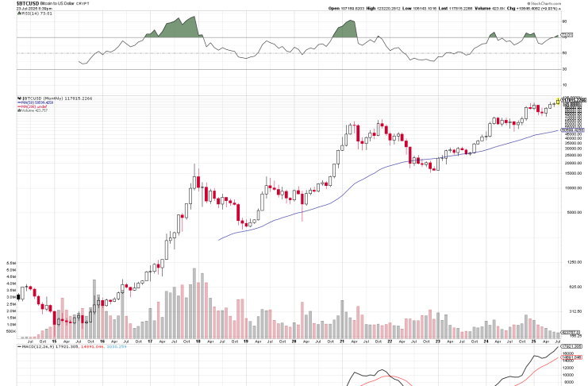Image resolution: width=588 pixels, height=386 pixels.
Task: Click the yellow latest-month candlestick
Action: (557, 100)
